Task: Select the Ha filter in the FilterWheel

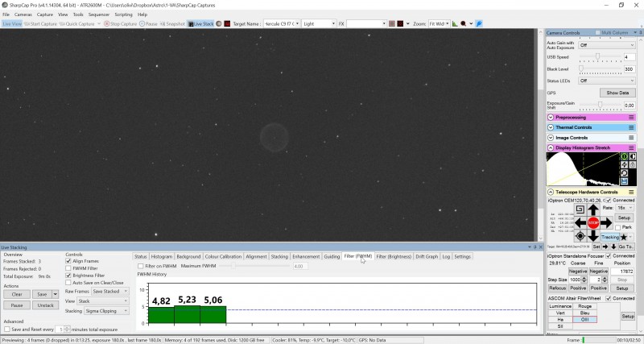Action: (x=560, y=319)
